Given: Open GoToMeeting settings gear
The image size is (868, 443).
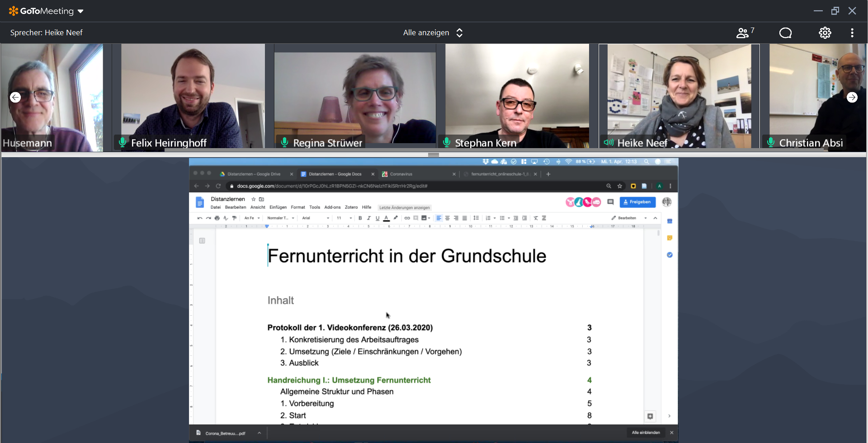Looking at the screenshot, I should 825,33.
